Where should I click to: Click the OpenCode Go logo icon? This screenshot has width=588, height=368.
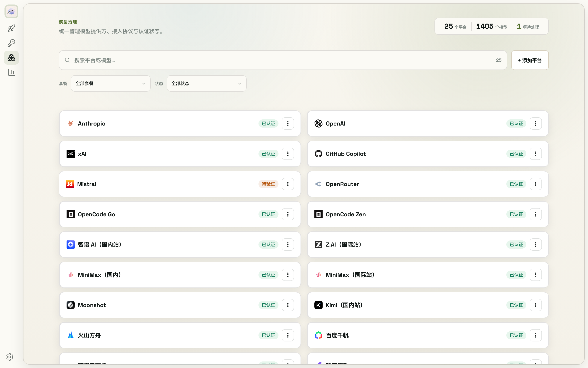coord(71,214)
